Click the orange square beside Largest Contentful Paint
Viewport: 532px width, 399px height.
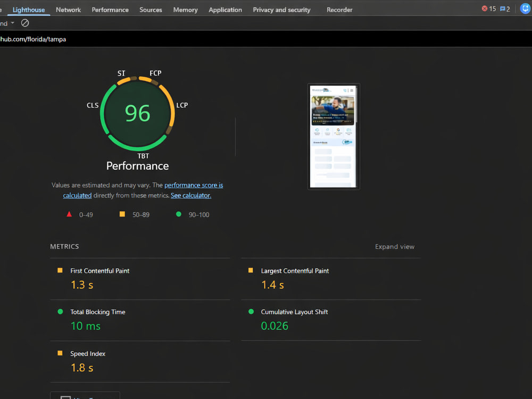251,270
